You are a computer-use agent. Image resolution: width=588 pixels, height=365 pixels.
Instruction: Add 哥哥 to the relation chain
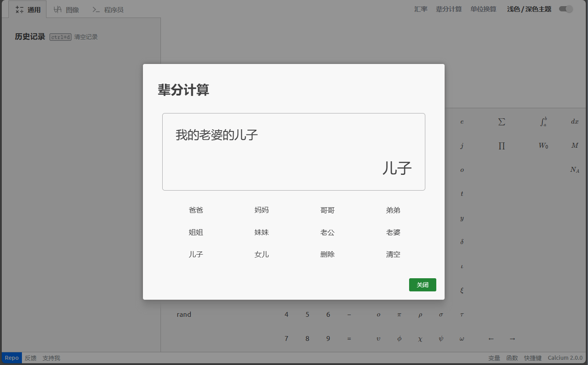(328, 210)
